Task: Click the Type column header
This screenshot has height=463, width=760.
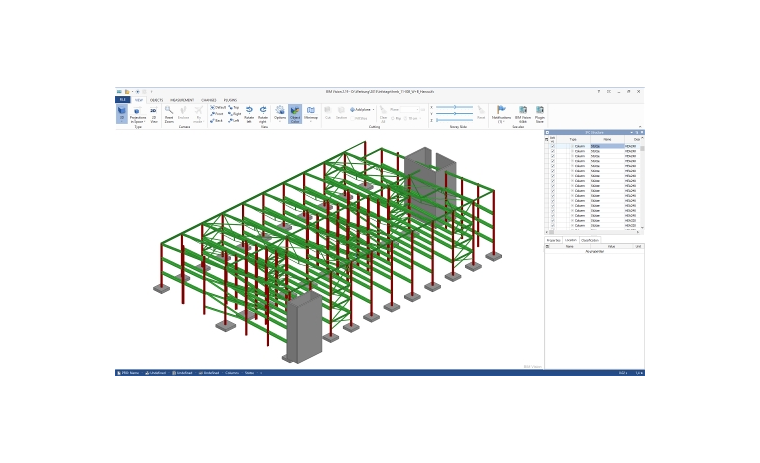Action: (x=573, y=140)
